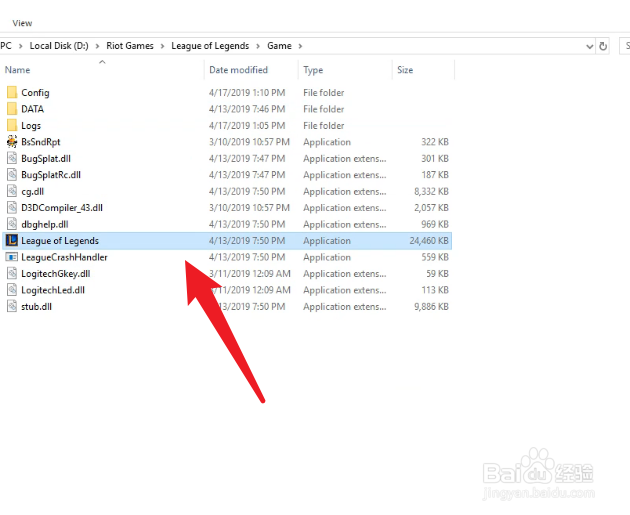Select the BsSndRpt application icon
Viewport: 630px width, 515px height.
pyautogui.click(x=12, y=142)
